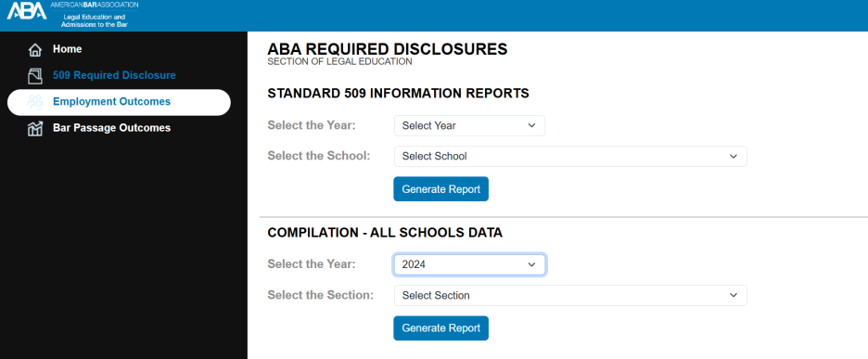Open the Select Section dropdown
The height and width of the screenshot is (359, 868).
pyautogui.click(x=570, y=295)
